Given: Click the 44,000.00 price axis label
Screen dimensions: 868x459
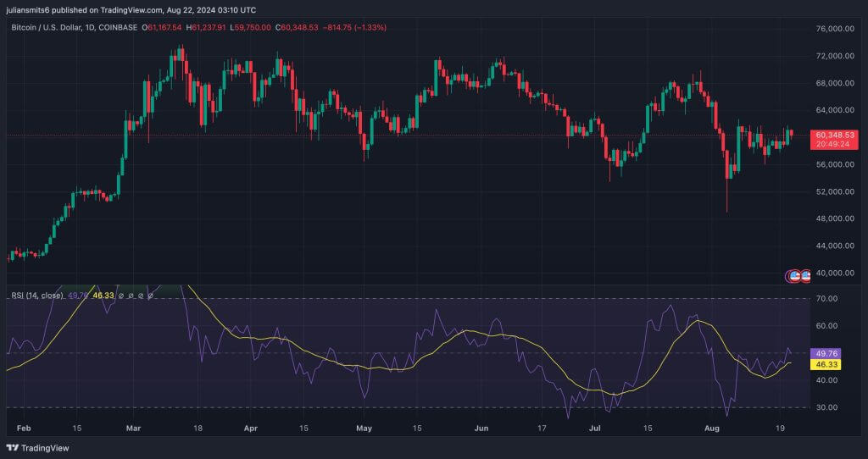Looking at the screenshot, I should (x=835, y=246).
